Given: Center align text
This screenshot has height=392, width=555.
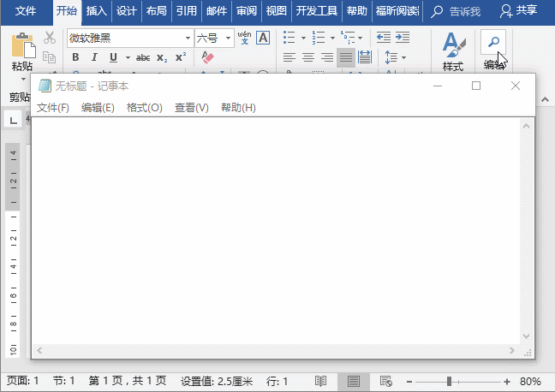Looking at the screenshot, I should tap(308, 57).
